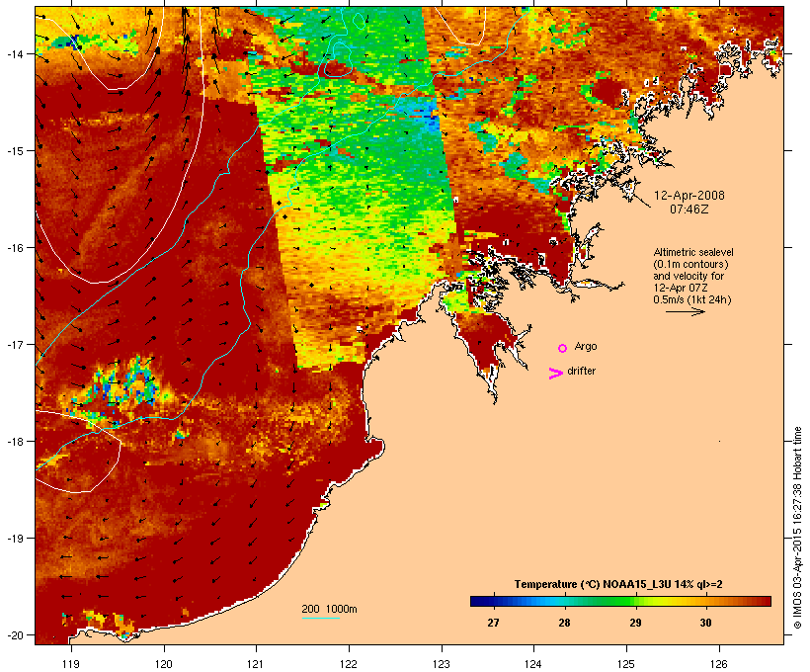Click the longitude axis label 120
This screenshot has height=672, width=810.
164,664
